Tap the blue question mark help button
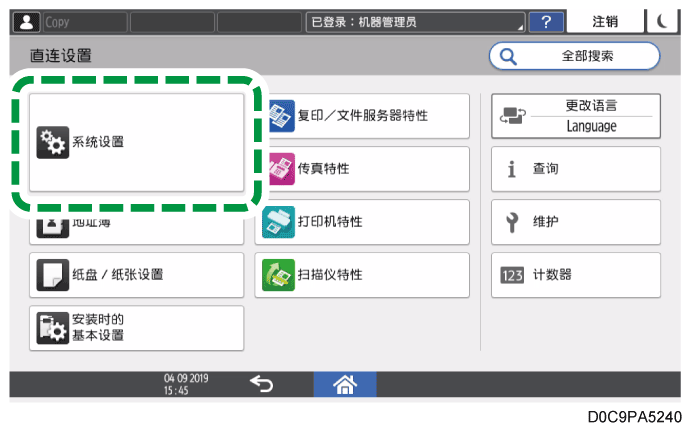 tap(546, 22)
